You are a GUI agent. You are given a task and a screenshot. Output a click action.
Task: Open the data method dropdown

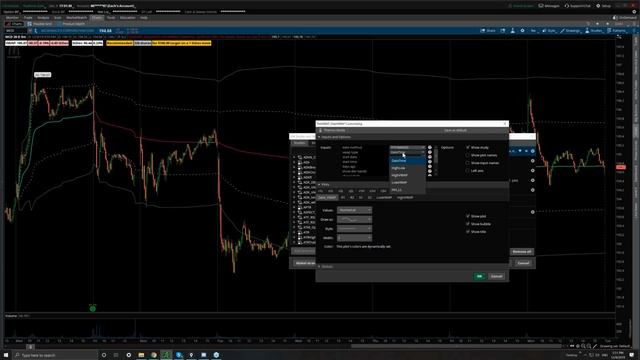pyautogui.click(x=407, y=147)
